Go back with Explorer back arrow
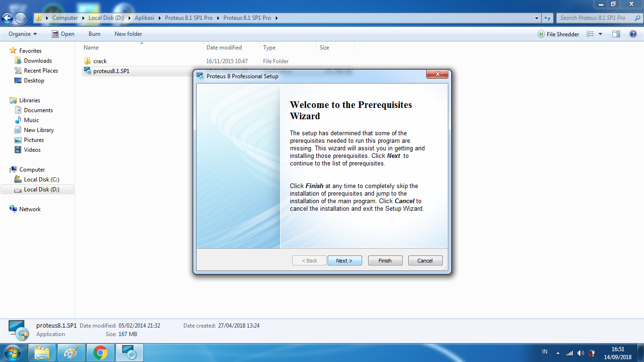Viewport: 644px width, 362px height. (7, 18)
